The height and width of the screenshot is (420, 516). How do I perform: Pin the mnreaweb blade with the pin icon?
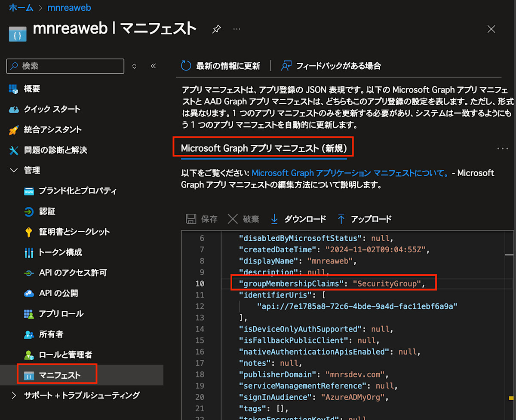click(x=216, y=29)
